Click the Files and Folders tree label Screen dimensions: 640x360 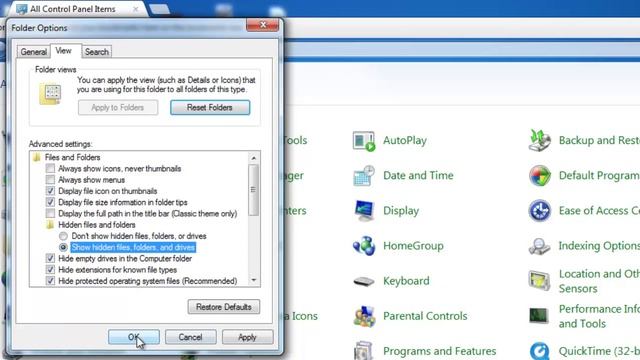[x=73, y=158]
